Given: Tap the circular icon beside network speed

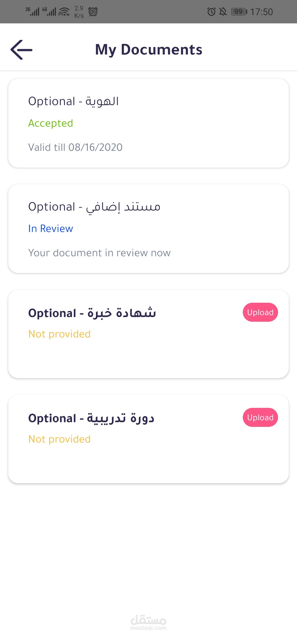Looking at the screenshot, I should point(93,12).
